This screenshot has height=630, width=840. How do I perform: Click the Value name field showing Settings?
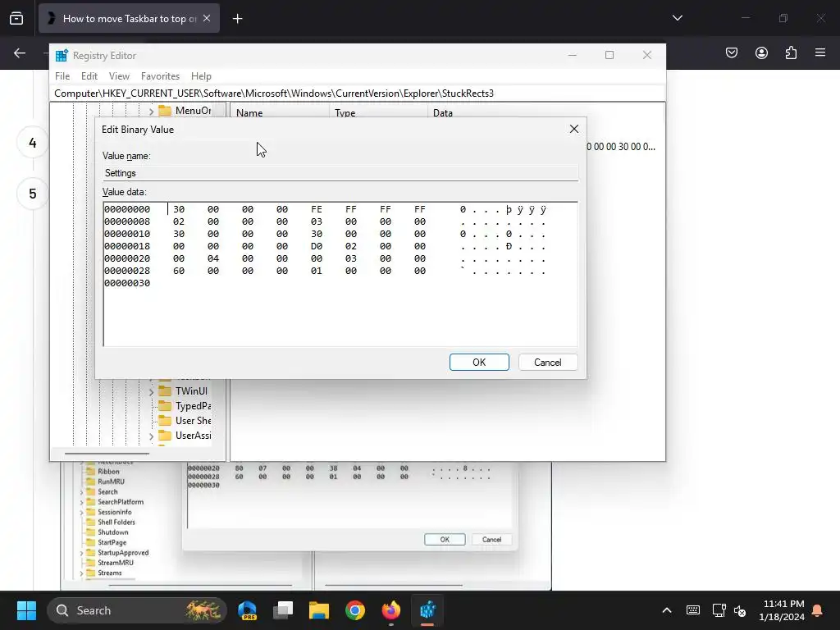tap(340, 173)
